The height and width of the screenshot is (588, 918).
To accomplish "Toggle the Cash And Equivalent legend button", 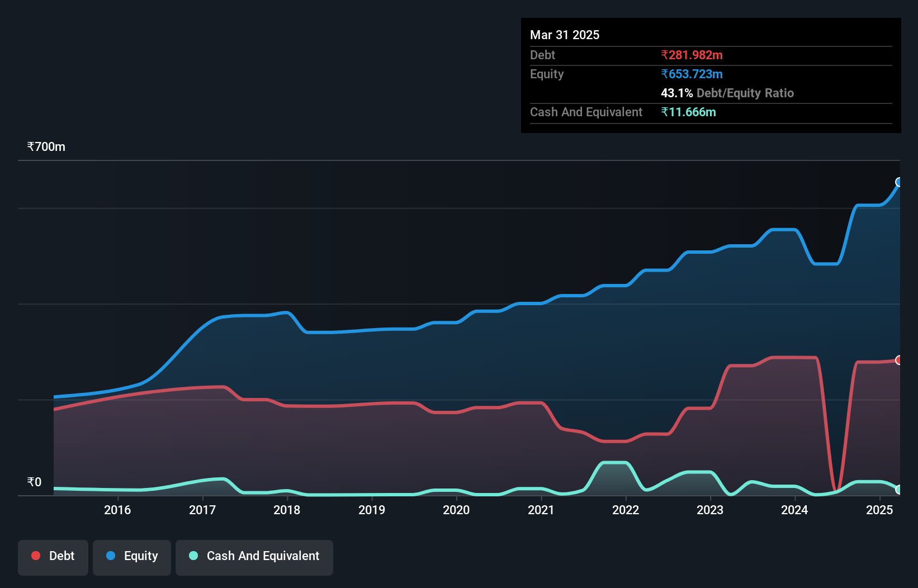I will tap(254, 557).
